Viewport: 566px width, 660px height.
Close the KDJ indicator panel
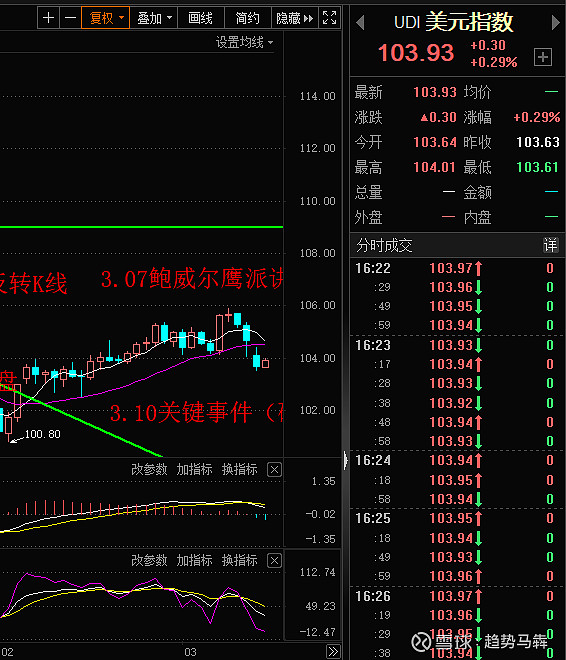point(274,561)
